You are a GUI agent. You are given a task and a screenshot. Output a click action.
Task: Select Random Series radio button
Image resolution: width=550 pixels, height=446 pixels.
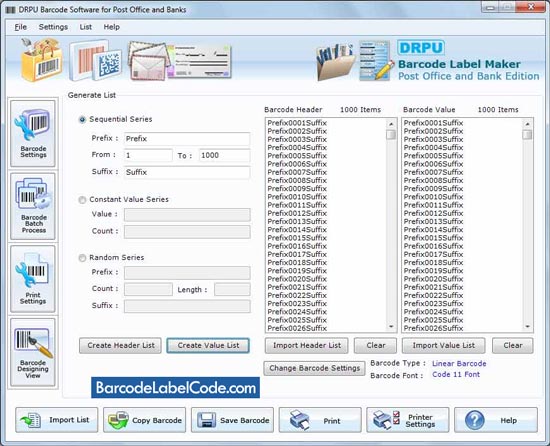coord(82,258)
